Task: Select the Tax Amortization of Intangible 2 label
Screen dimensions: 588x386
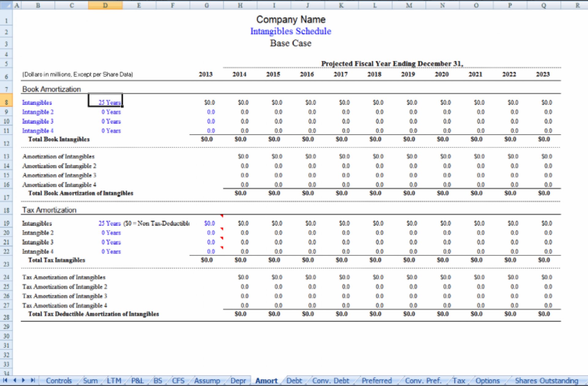Action: coord(65,287)
